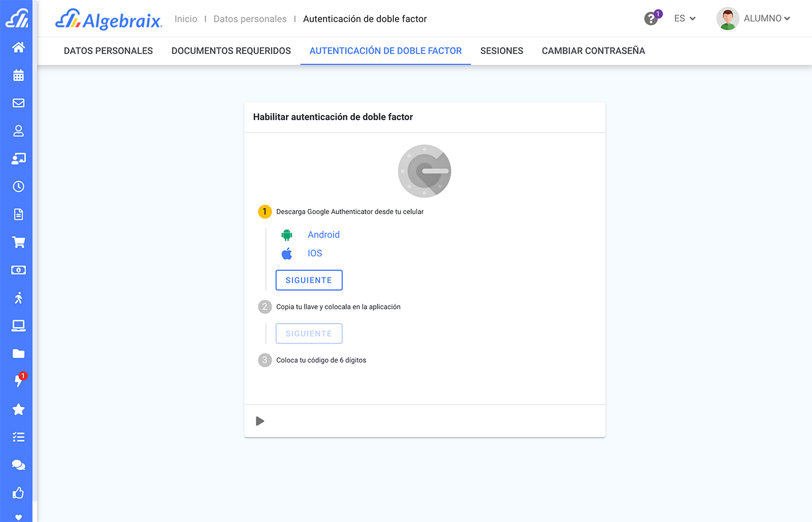
Task: Go to CAMBIAR CONTRASEÑA
Action: pyautogui.click(x=593, y=50)
